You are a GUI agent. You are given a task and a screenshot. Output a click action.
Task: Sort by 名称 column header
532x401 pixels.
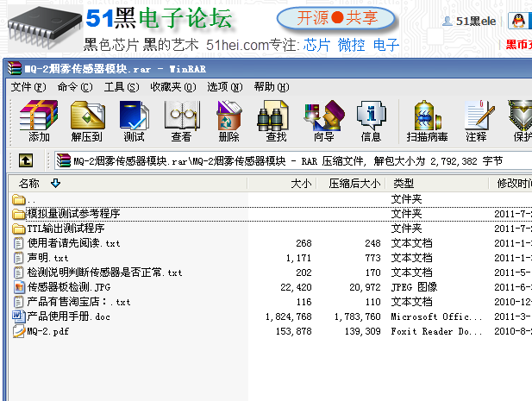(128, 184)
